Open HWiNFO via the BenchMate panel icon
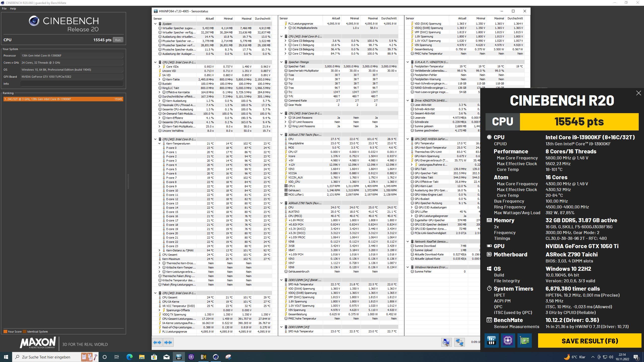This screenshot has width=644, height=362. (492, 340)
